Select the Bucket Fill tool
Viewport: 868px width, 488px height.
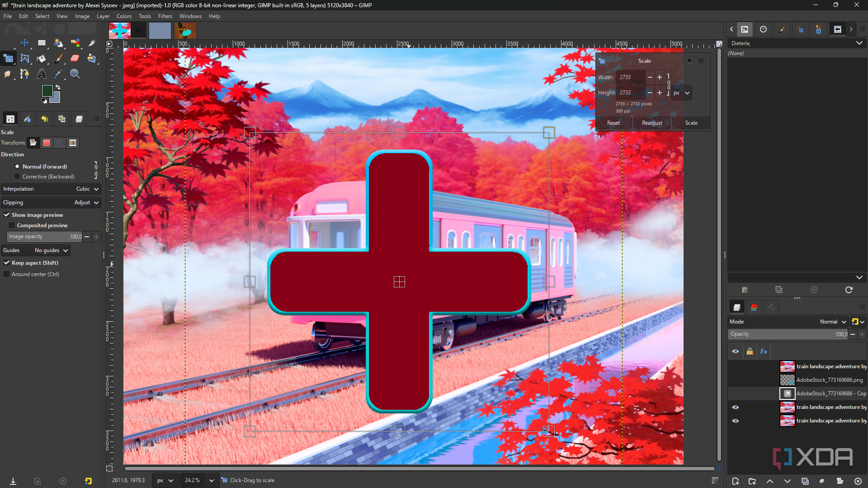(x=42, y=58)
